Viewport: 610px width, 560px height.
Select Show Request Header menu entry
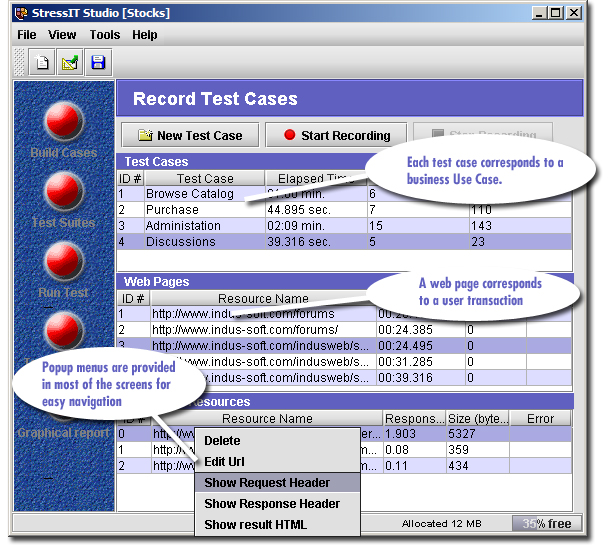point(267,483)
